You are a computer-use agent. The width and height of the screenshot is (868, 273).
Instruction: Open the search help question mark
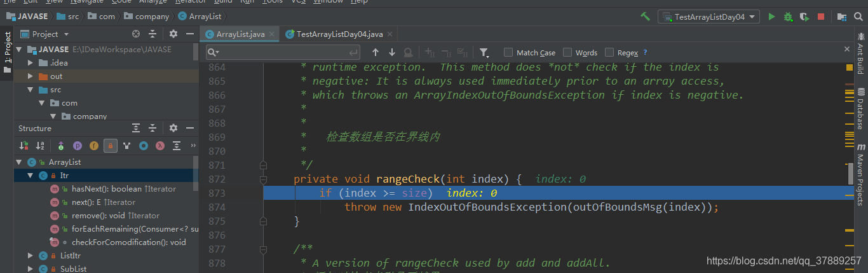[645, 53]
